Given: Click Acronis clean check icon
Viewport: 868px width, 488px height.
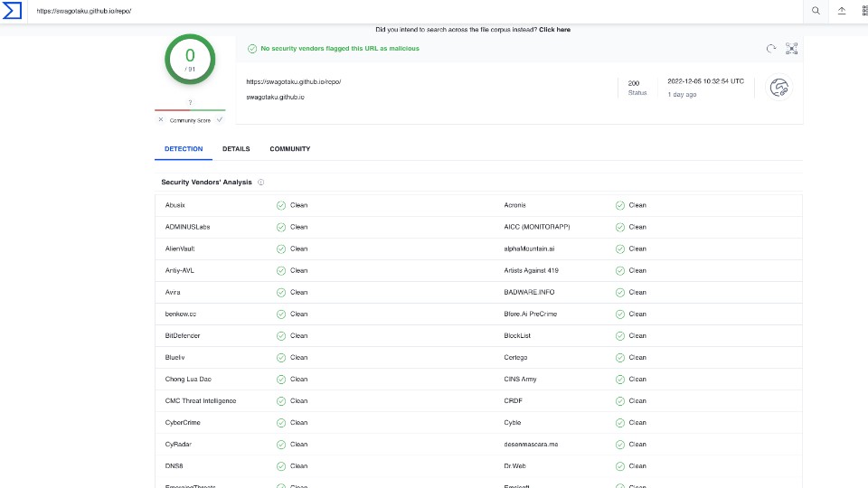Looking at the screenshot, I should point(619,205).
